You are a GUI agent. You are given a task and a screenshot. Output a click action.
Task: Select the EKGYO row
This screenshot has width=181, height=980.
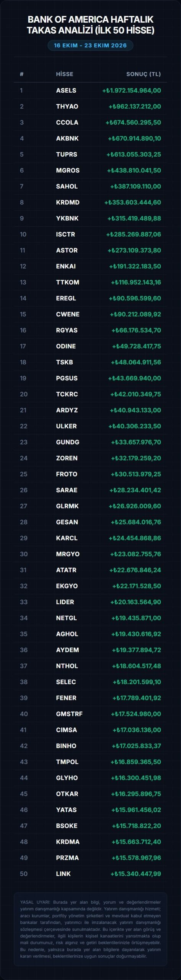coord(90,586)
